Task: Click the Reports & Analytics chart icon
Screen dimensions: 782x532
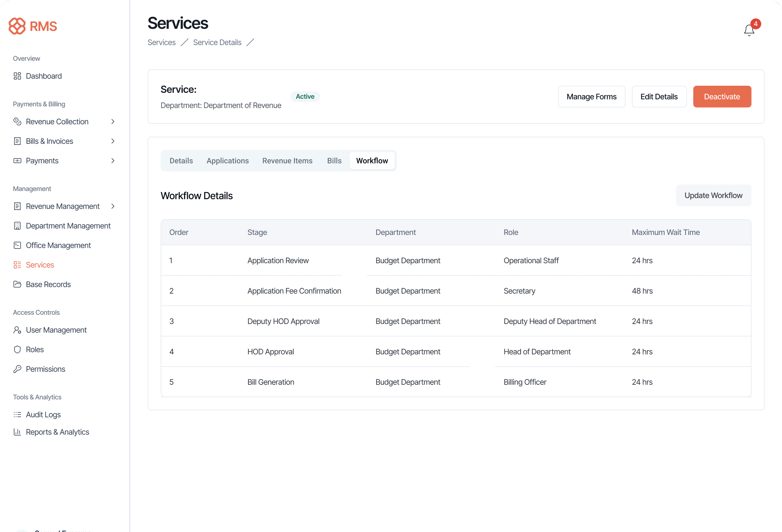Action: pos(17,432)
